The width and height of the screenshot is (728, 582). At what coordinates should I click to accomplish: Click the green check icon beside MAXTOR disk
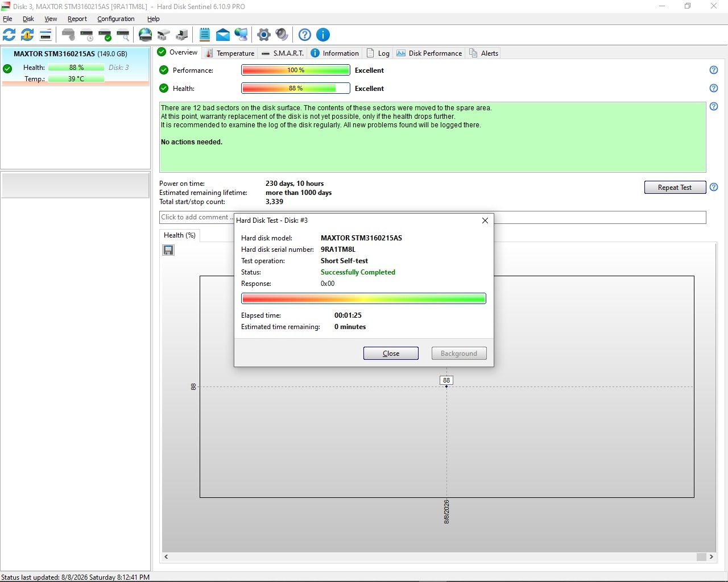7,69
